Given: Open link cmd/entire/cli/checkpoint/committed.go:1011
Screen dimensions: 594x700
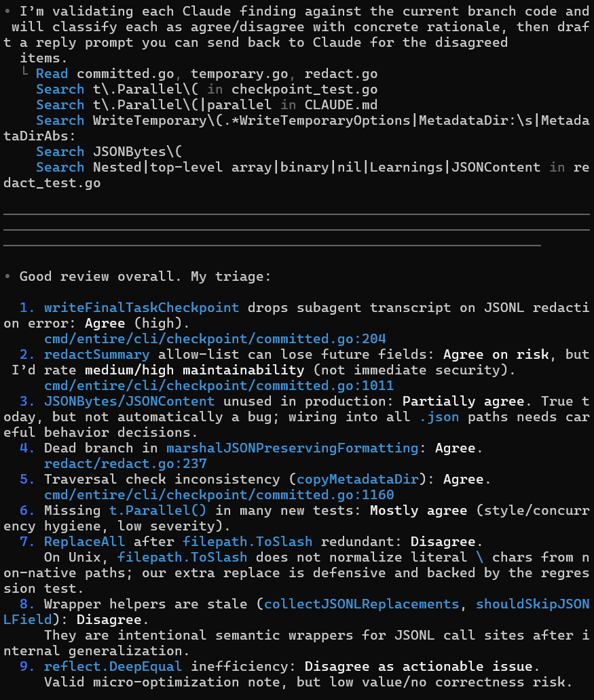Looking at the screenshot, I should pyautogui.click(x=219, y=386).
